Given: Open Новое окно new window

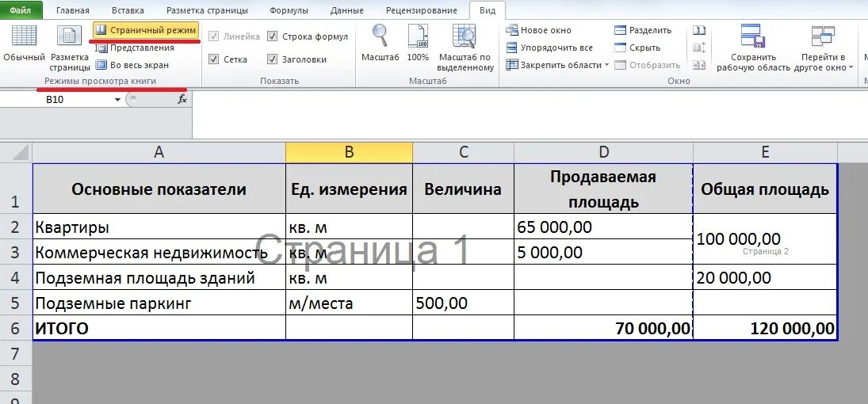Looking at the screenshot, I should [x=538, y=30].
